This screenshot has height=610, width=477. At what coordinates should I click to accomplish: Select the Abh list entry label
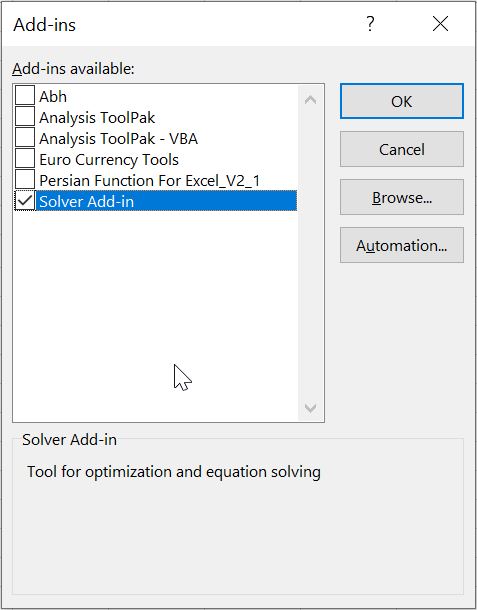(53, 96)
